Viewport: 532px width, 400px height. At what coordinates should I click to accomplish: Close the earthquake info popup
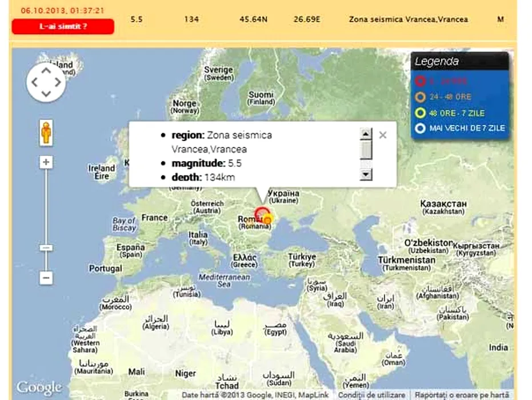point(383,135)
